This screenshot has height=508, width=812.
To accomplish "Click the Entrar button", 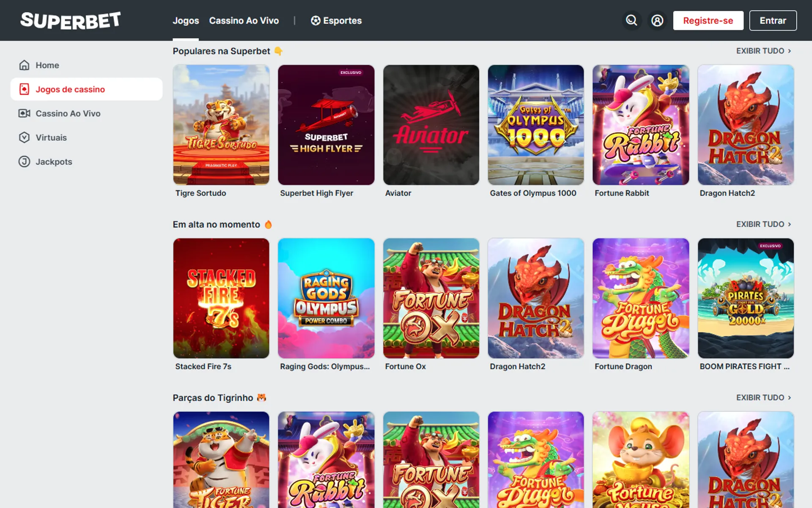I will click(x=773, y=20).
